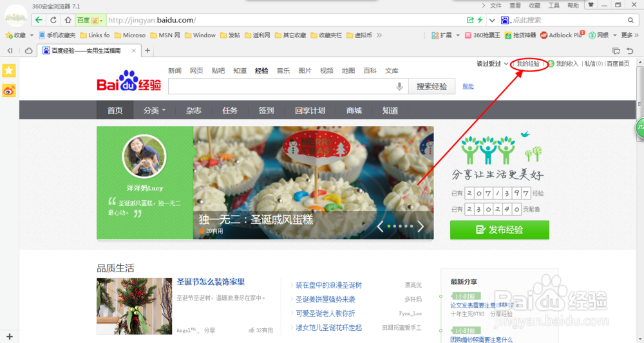Click the 知道 link in top nav row
The image size is (644, 343).
240,71
